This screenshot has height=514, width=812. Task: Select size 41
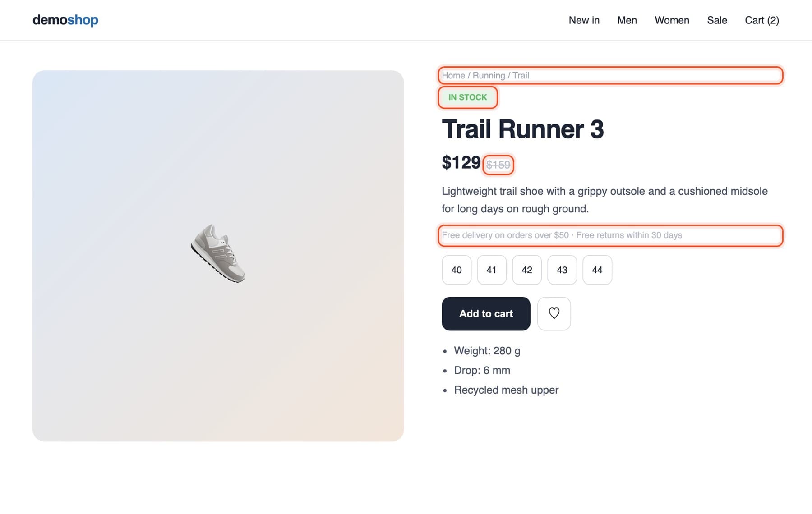point(492,270)
